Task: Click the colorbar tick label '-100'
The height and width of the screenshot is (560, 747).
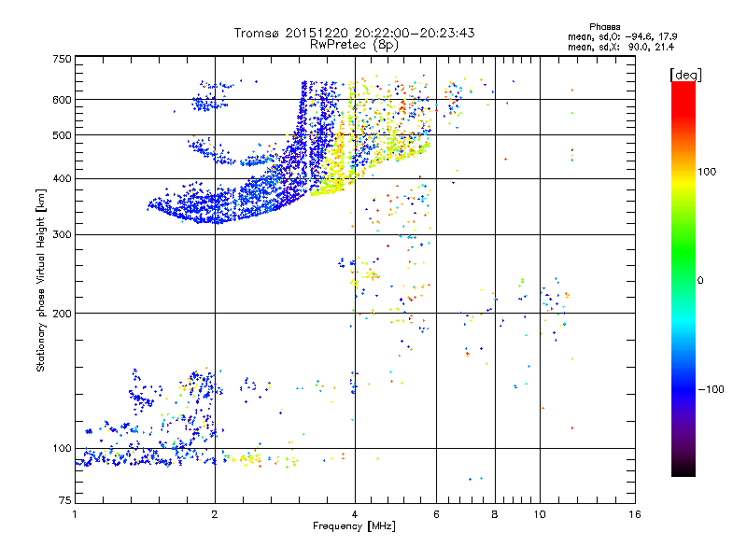Action: [711, 389]
